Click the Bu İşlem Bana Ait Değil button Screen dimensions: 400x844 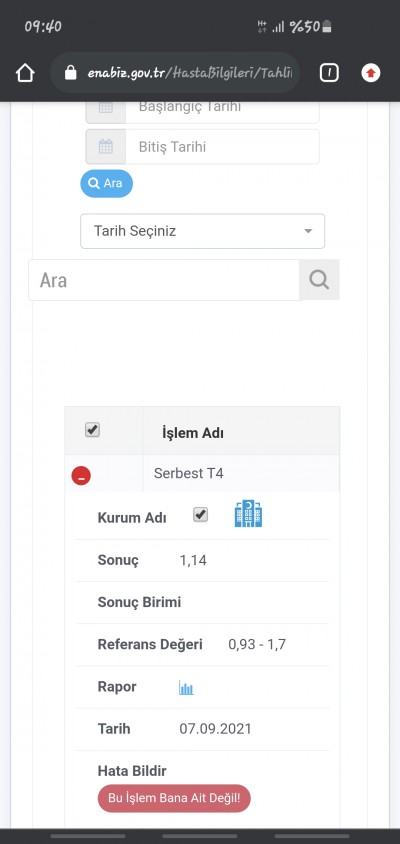174,798
